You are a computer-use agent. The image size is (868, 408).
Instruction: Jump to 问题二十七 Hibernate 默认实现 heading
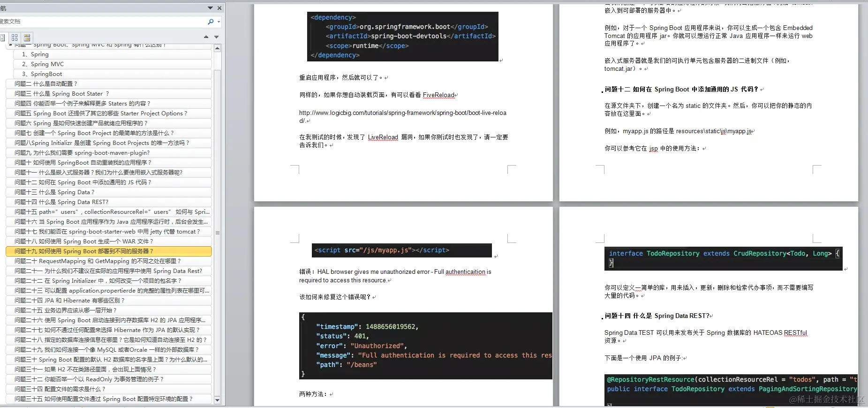click(x=109, y=330)
